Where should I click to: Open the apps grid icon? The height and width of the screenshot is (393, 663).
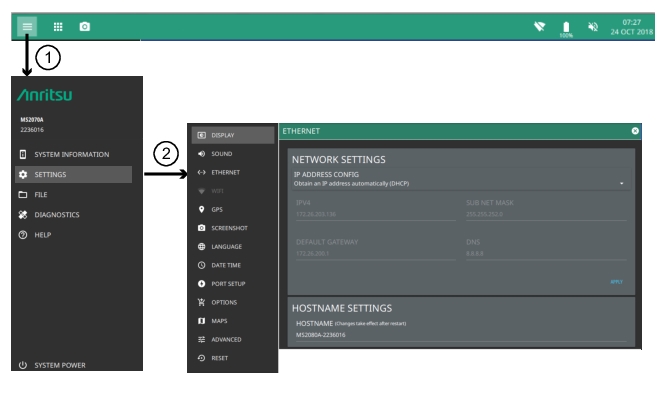coord(58,27)
